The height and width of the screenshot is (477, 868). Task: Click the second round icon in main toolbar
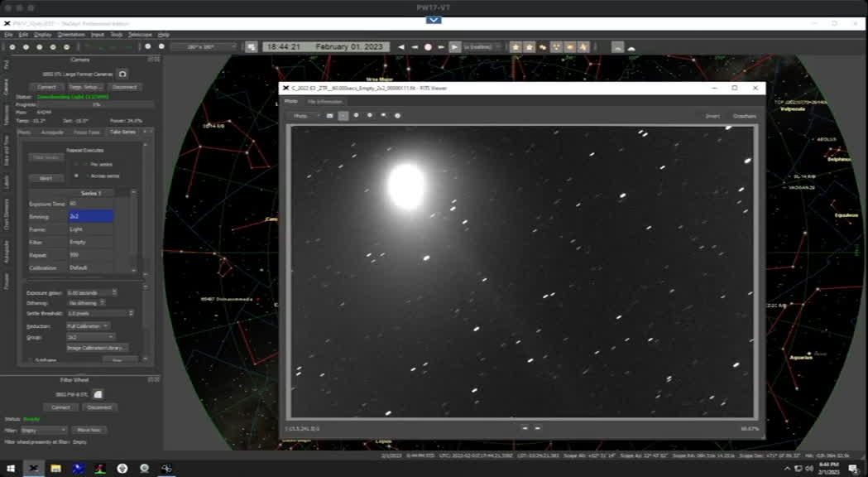click(26, 47)
